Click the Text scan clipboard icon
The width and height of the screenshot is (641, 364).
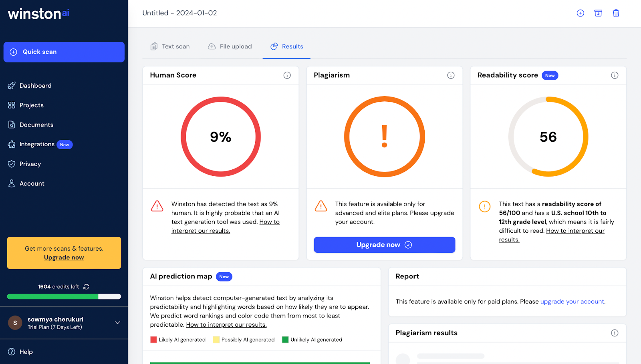coord(154,46)
